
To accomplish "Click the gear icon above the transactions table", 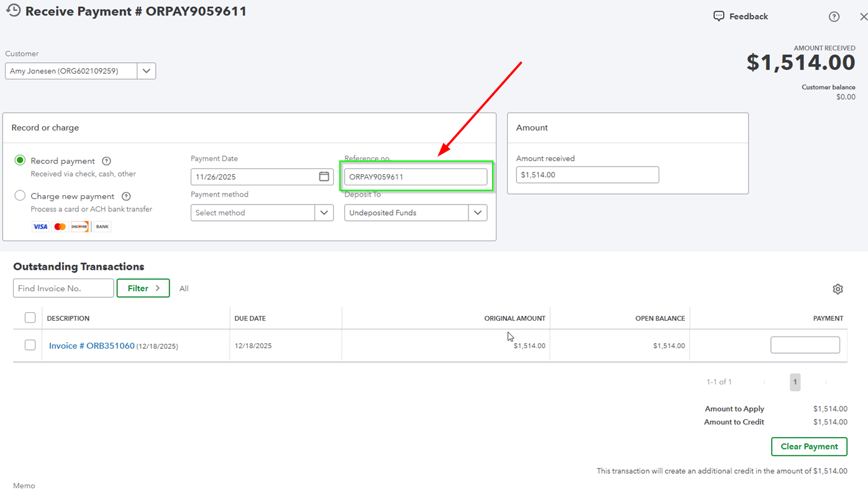I will click(x=838, y=289).
